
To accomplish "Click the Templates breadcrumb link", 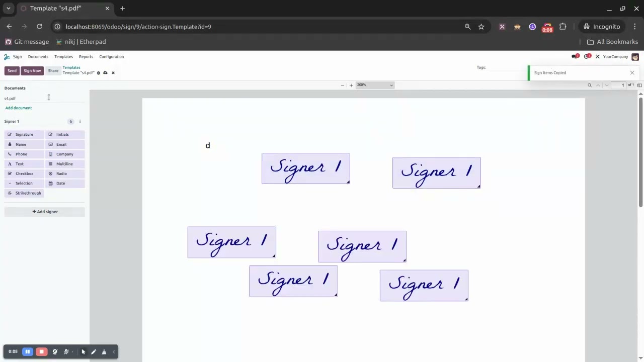I will [71, 67].
